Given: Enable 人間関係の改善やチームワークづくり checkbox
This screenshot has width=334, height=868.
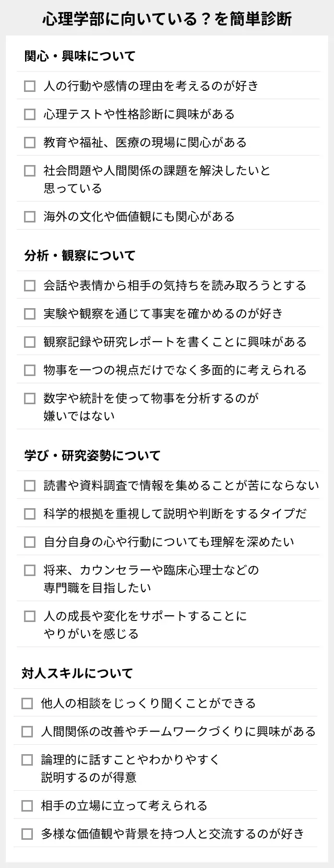Looking at the screenshot, I should (x=27, y=732).
